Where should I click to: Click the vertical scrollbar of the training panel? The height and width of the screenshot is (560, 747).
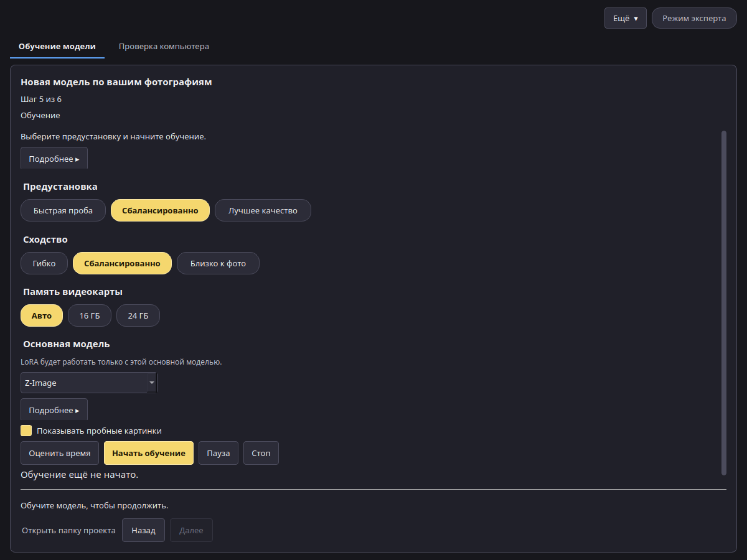[723, 303]
